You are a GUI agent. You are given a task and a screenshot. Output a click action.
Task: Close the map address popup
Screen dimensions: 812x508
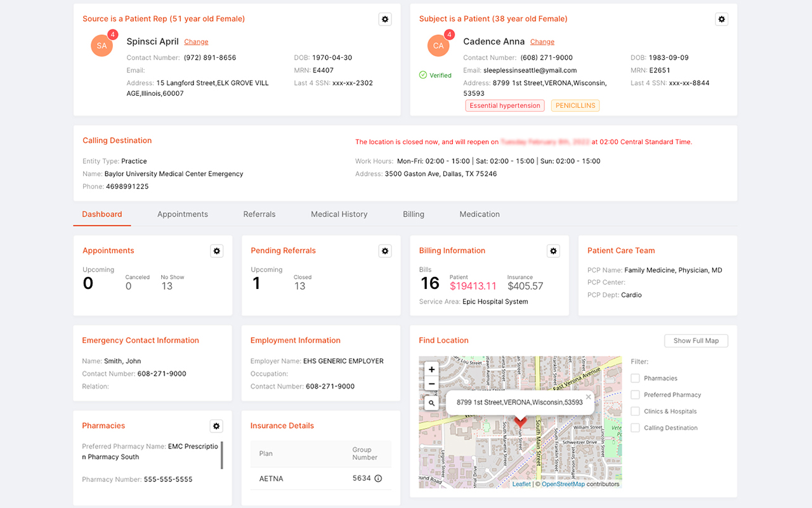click(x=588, y=397)
